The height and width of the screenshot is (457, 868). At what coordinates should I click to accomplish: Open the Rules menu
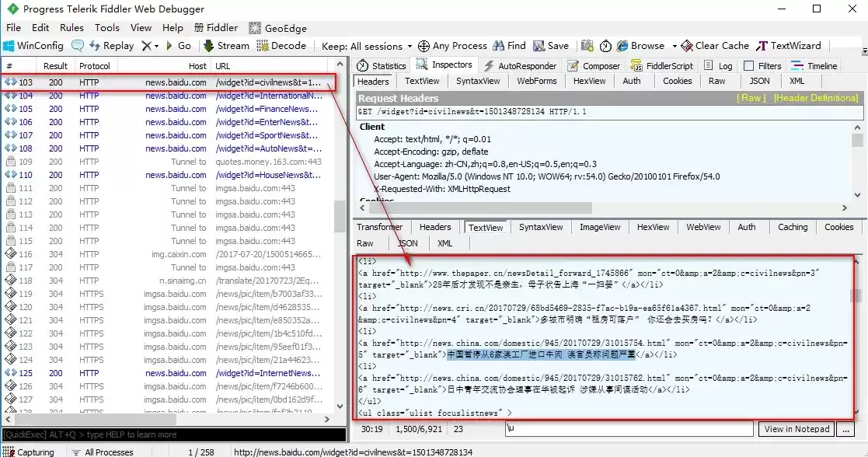(x=72, y=28)
